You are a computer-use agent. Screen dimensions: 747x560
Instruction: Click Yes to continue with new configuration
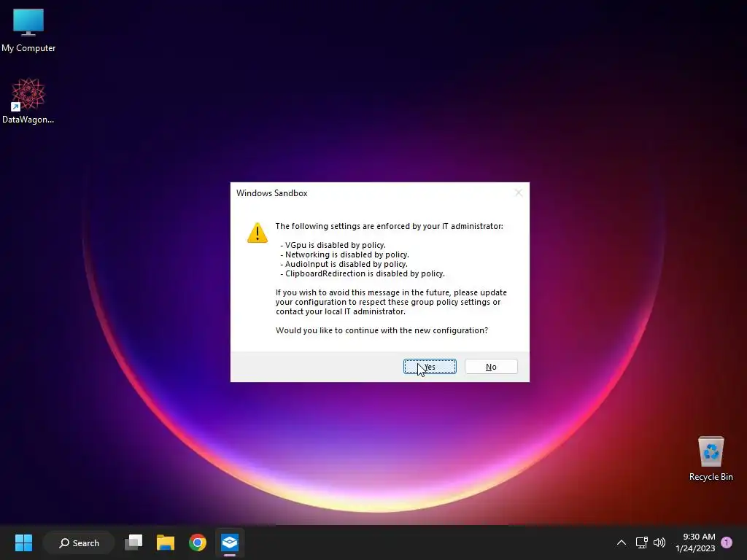pyautogui.click(x=430, y=367)
